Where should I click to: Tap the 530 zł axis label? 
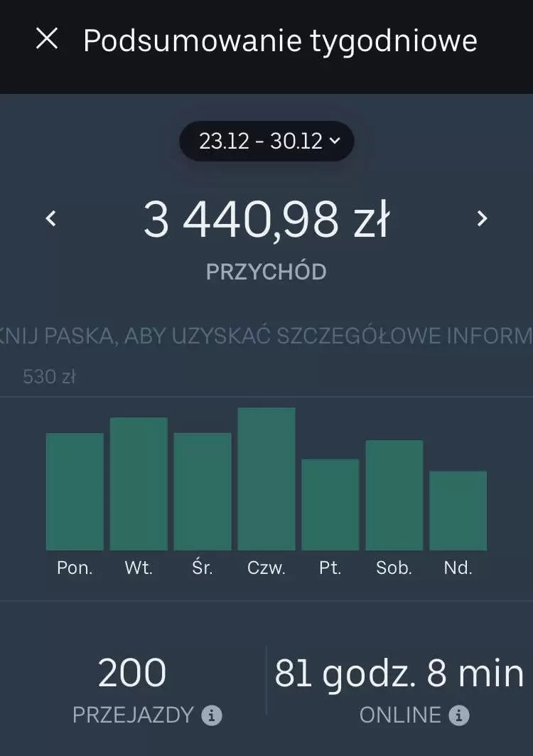pos(49,377)
